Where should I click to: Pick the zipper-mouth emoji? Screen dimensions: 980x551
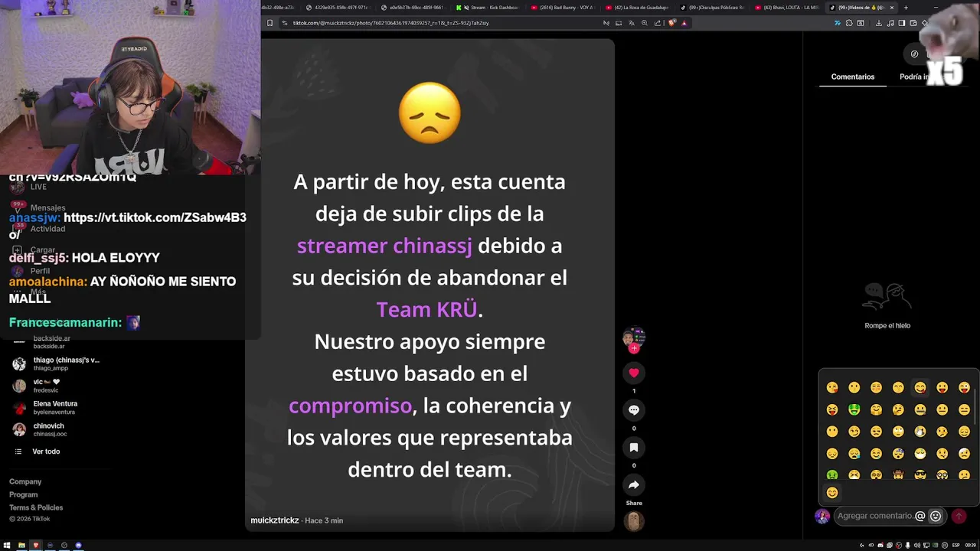pyautogui.click(x=920, y=410)
